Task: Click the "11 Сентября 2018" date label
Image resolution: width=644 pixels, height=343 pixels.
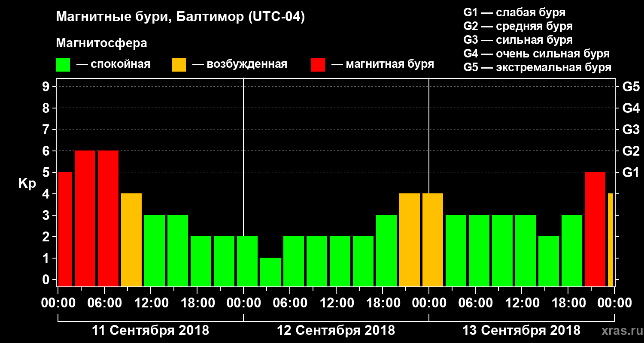Action: coord(151,331)
